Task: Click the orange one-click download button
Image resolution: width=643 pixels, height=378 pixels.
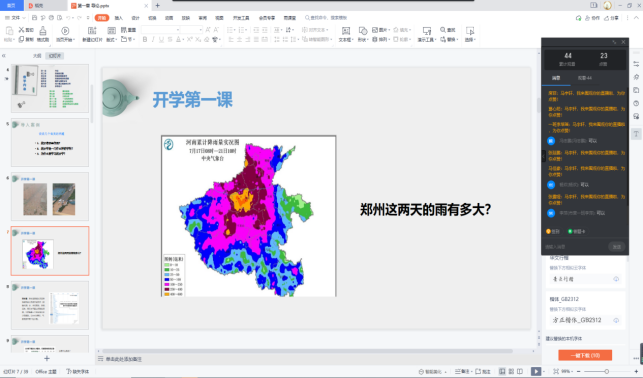Action: point(585,355)
